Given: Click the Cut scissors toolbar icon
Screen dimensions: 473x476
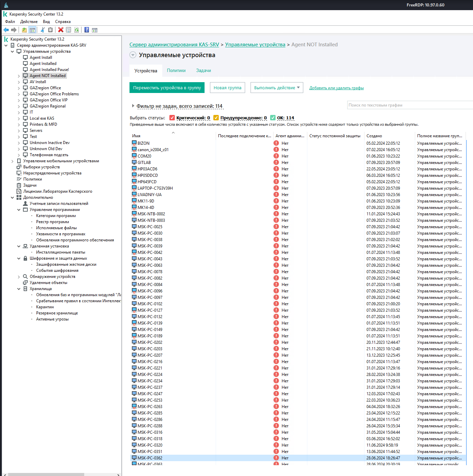Looking at the screenshot, I should click(43, 30).
